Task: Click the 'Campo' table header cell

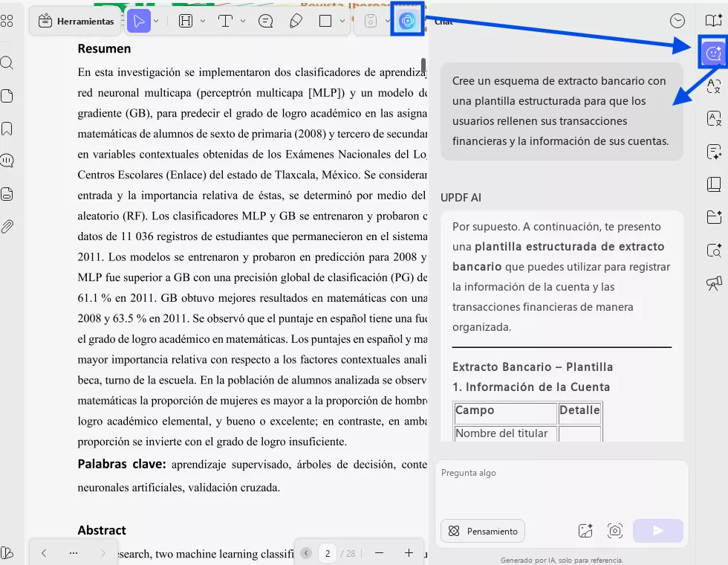Action: [506, 413]
